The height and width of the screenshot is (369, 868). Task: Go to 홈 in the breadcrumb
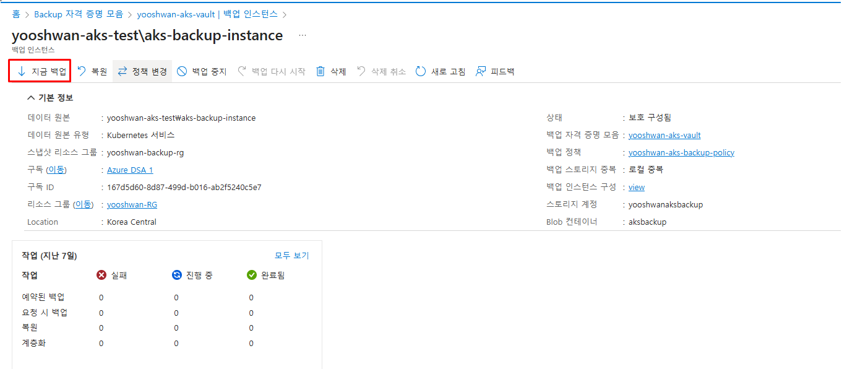tap(16, 14)
